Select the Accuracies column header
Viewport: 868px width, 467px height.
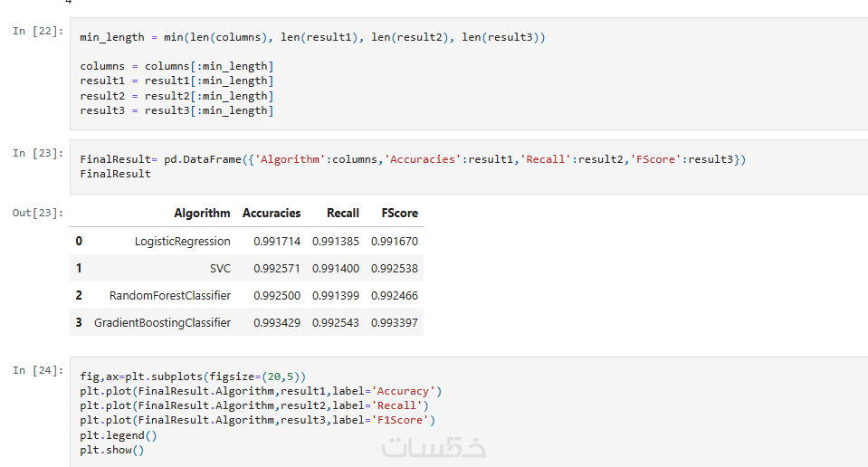point(272,213)
